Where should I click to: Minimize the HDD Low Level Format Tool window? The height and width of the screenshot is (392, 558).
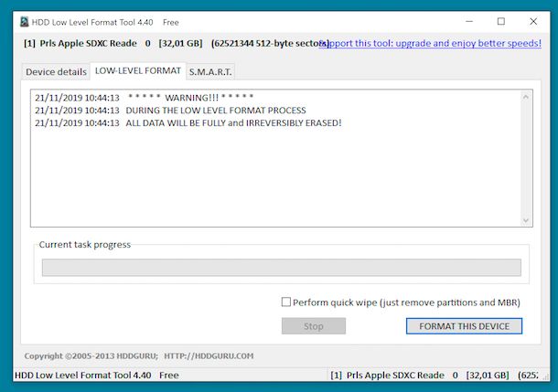[x=469, y=22]
